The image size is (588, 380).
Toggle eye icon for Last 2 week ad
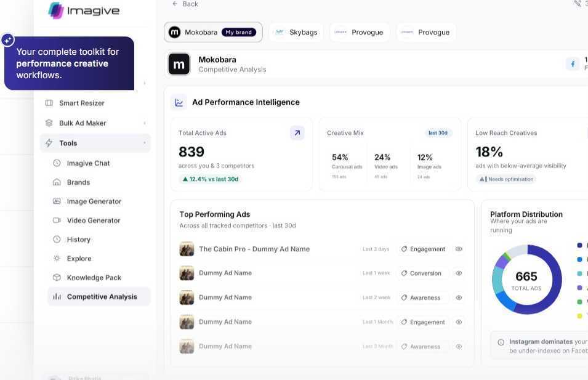(459, 297)
